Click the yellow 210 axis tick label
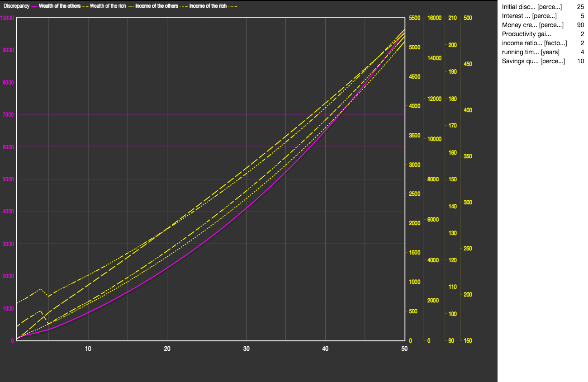This screenshot has width=588, height=382. coord(452,18)
